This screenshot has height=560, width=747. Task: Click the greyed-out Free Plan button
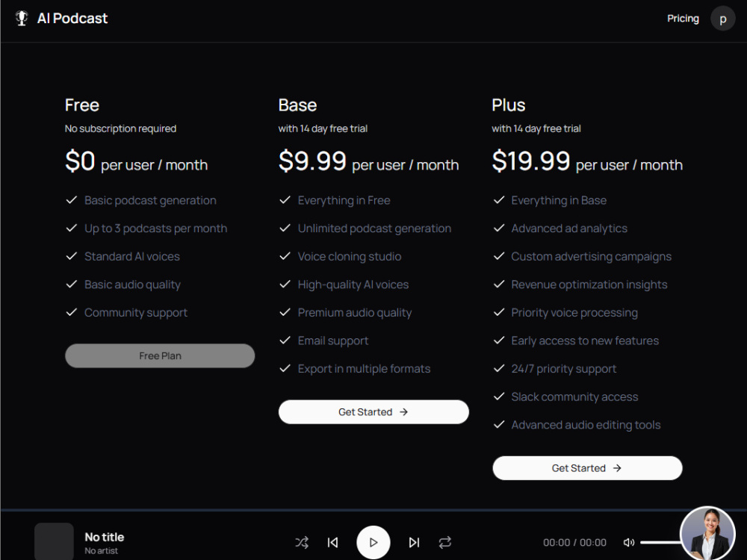point(160,355)
